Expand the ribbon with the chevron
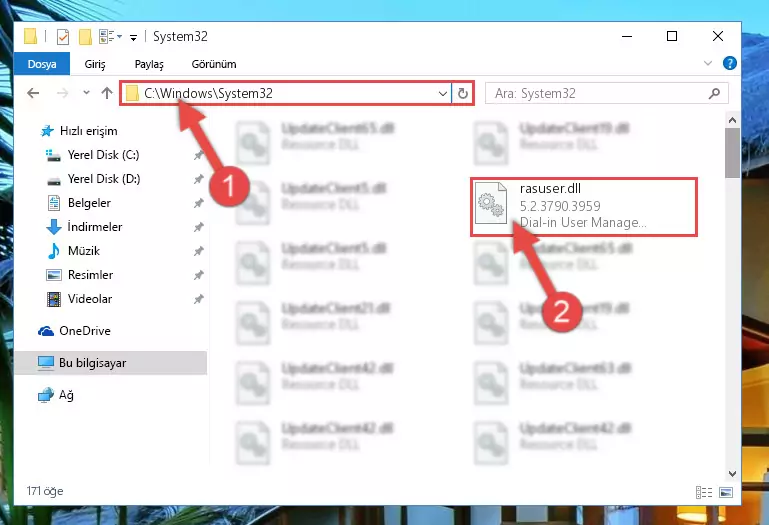The width and height of the screenshot is (769, 525). [x=708, y=63]
